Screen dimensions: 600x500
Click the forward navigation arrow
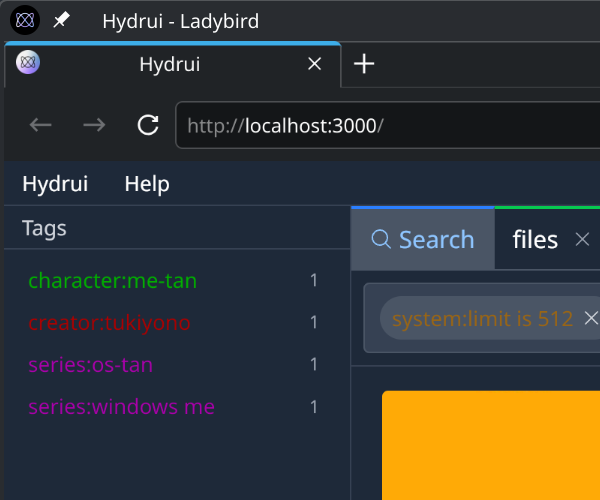click(x=94, y=125)
